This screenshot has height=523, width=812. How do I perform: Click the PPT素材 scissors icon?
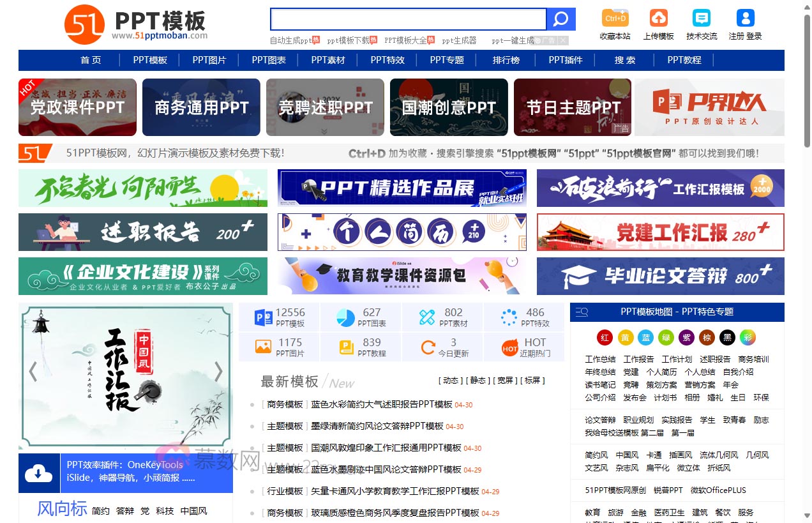(425, 317)
